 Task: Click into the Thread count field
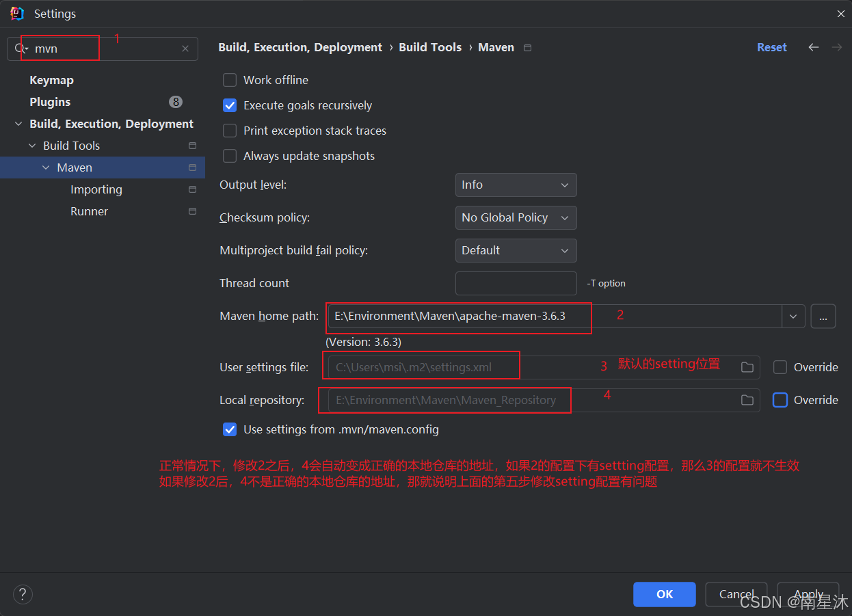[516, 283]
